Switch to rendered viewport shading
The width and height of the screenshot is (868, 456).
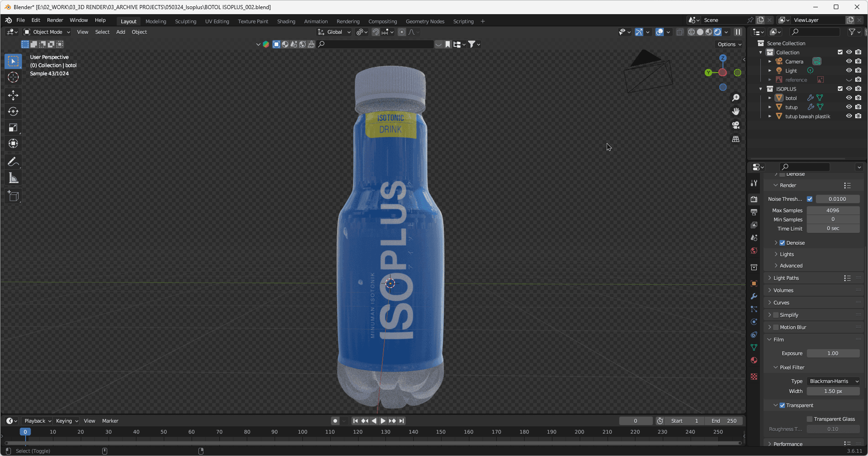pyautogui.click(x=717, y=32)
